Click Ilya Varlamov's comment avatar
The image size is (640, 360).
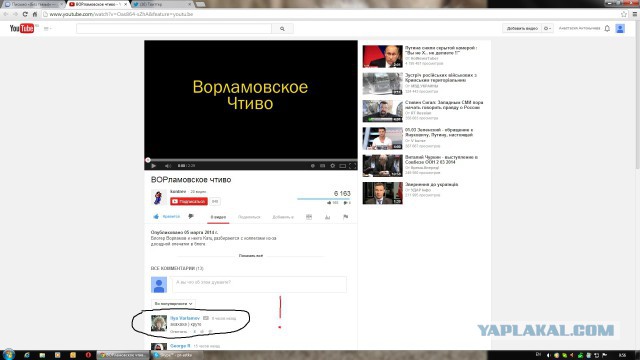click(159, 323)
